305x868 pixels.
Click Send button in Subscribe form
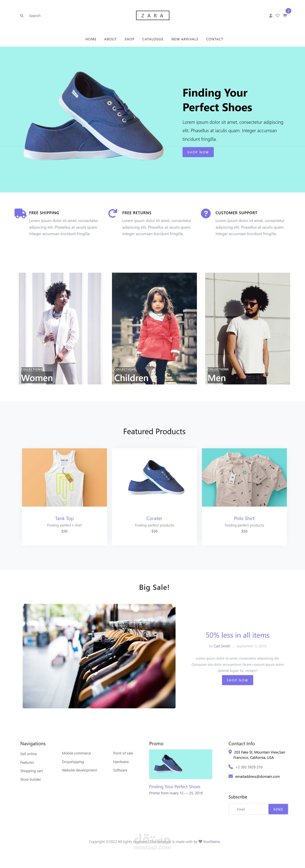pos(278,809)
